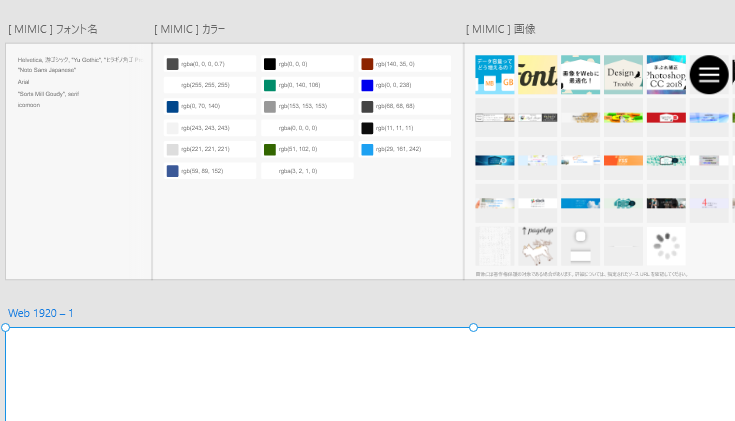Viewport: 735px width, 421px height.
Task: Select the bright blue rgb(0, 0, 238) swatch
Action: (x=367, y=85)
